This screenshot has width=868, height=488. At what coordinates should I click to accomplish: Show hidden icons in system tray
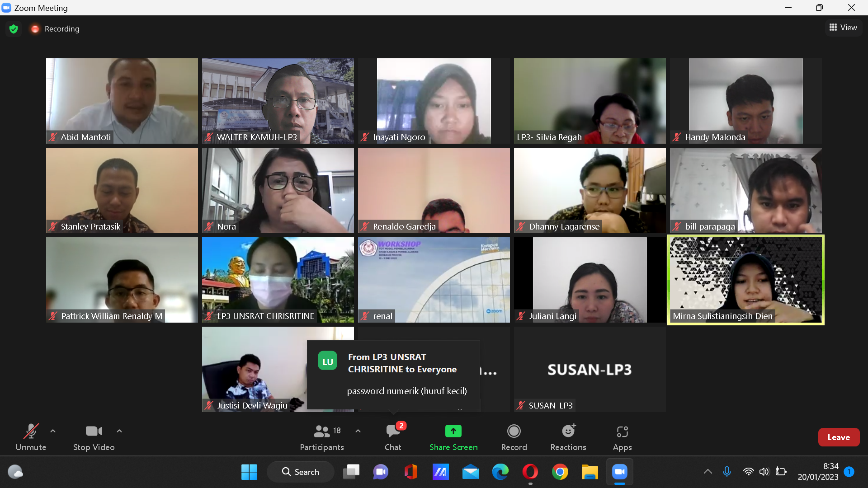click(x=708, y=472)
